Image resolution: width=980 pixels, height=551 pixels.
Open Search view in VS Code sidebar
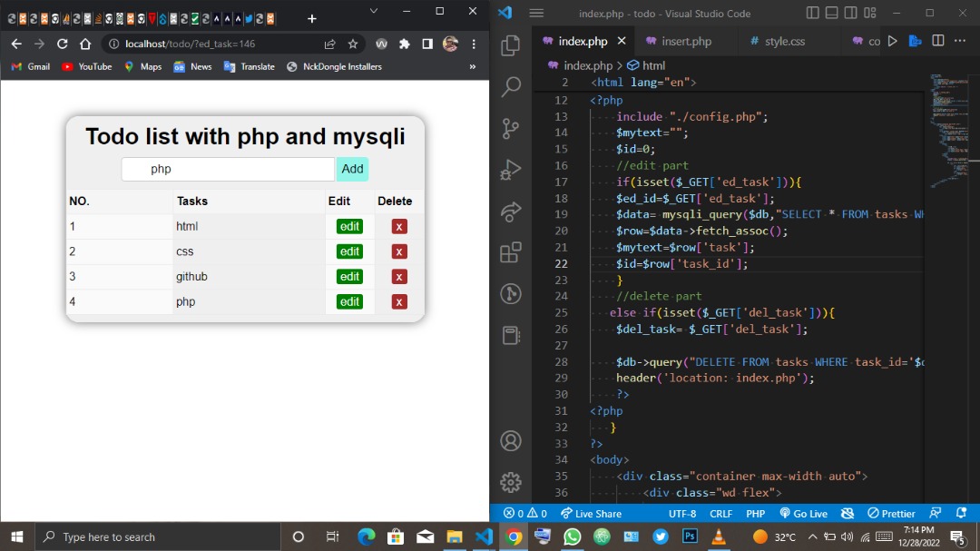pyautogui.click(x=510, y=86)
